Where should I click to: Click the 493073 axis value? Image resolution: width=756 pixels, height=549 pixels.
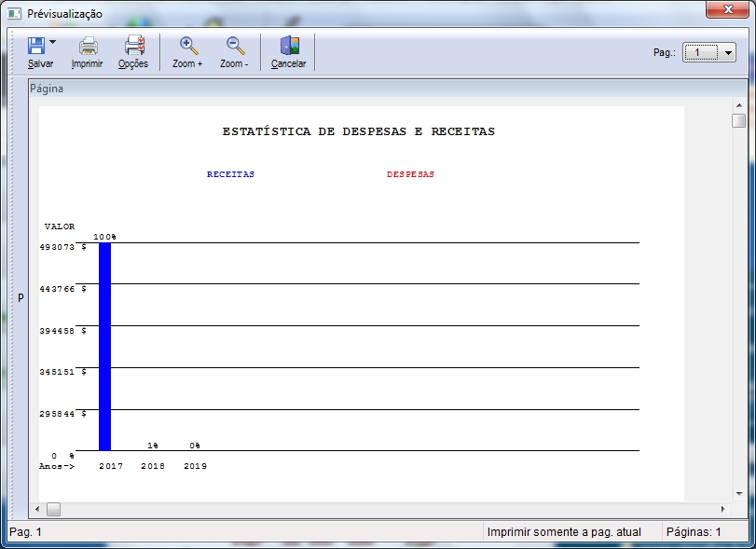(x=57, y=247)
